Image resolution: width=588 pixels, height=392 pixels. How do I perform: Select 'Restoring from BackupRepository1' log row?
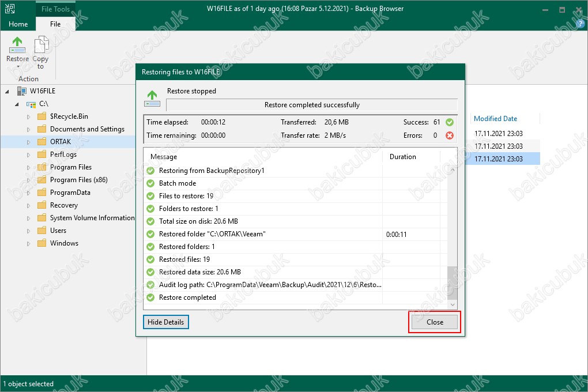[296, 170]
